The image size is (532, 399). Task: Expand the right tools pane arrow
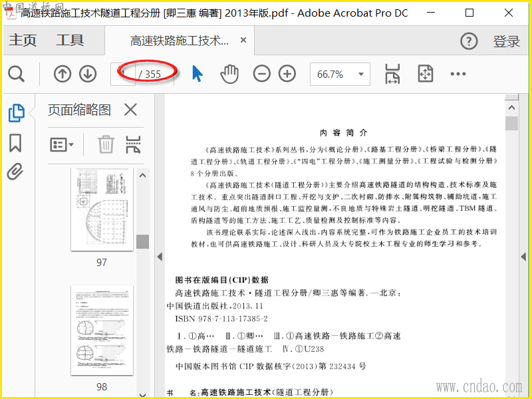click(524, 257)
